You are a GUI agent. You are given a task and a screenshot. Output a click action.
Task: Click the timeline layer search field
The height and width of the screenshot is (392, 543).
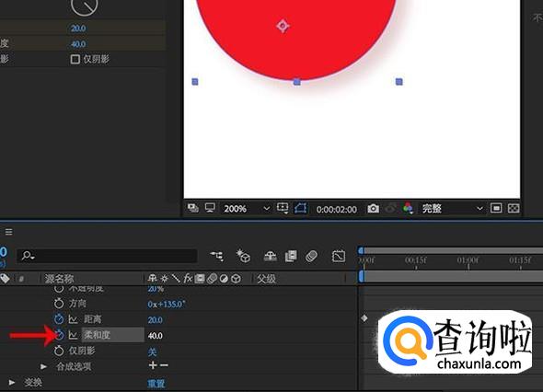[x=107, y=256]
